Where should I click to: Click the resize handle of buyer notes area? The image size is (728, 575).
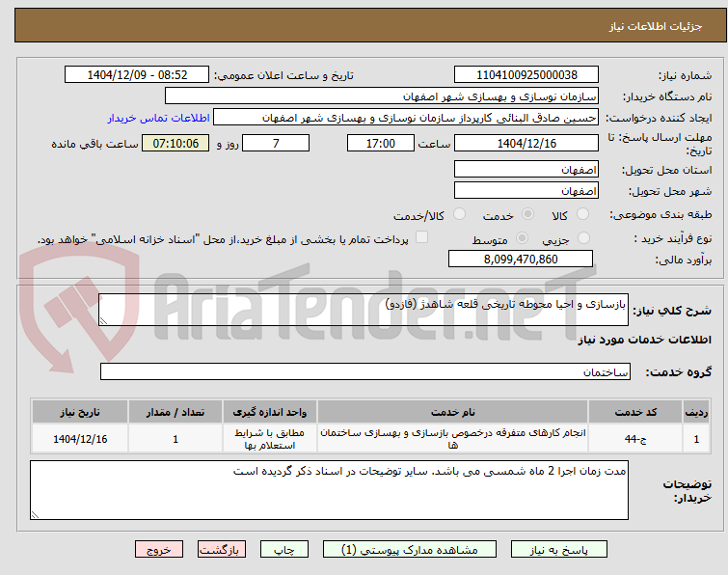(35, 514)
